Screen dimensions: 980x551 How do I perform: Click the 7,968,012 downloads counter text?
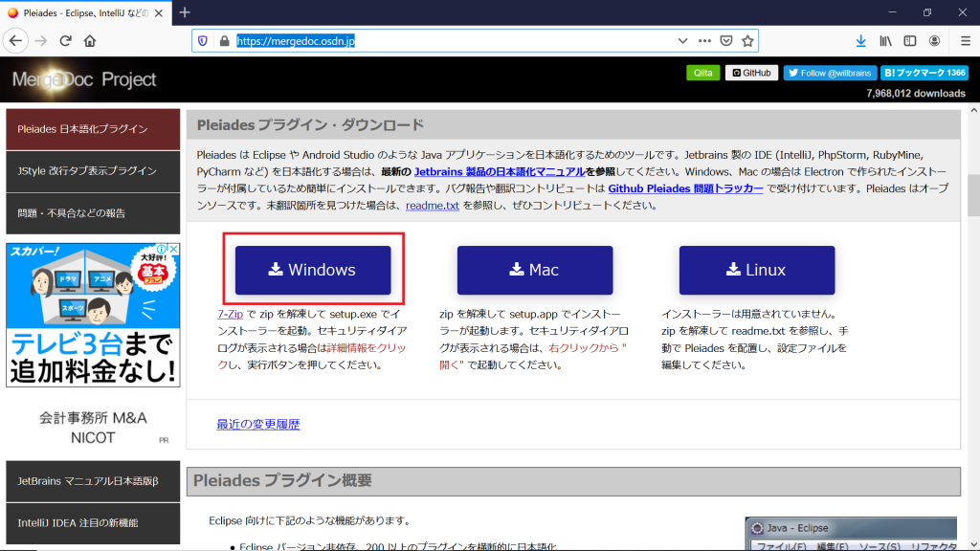point(916,94)
